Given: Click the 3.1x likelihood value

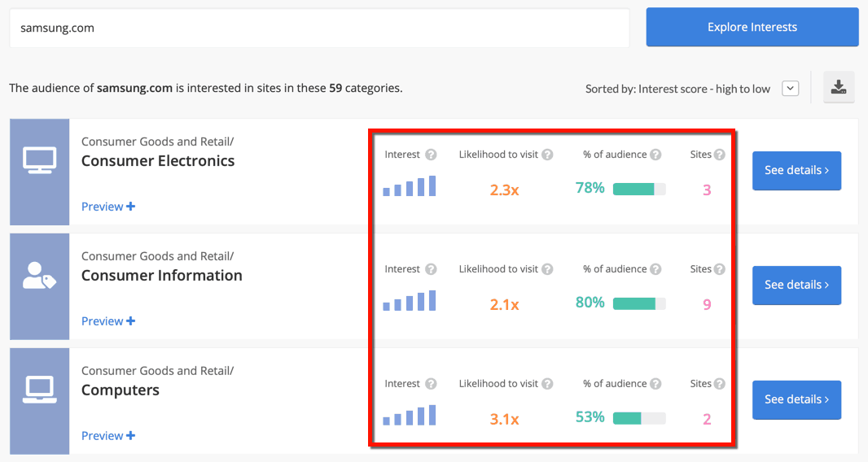Looking at the screenshot, I should (504, 420).
